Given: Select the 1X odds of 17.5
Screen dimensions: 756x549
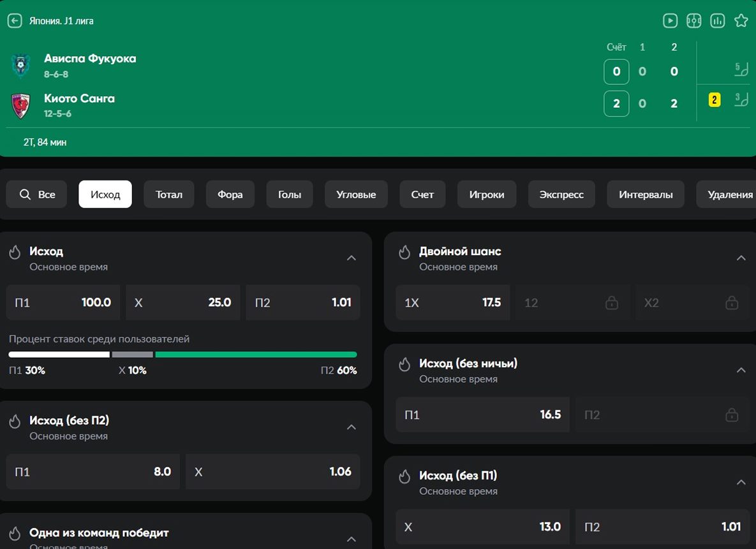Looking at the screenshot, I should [452, 302].
